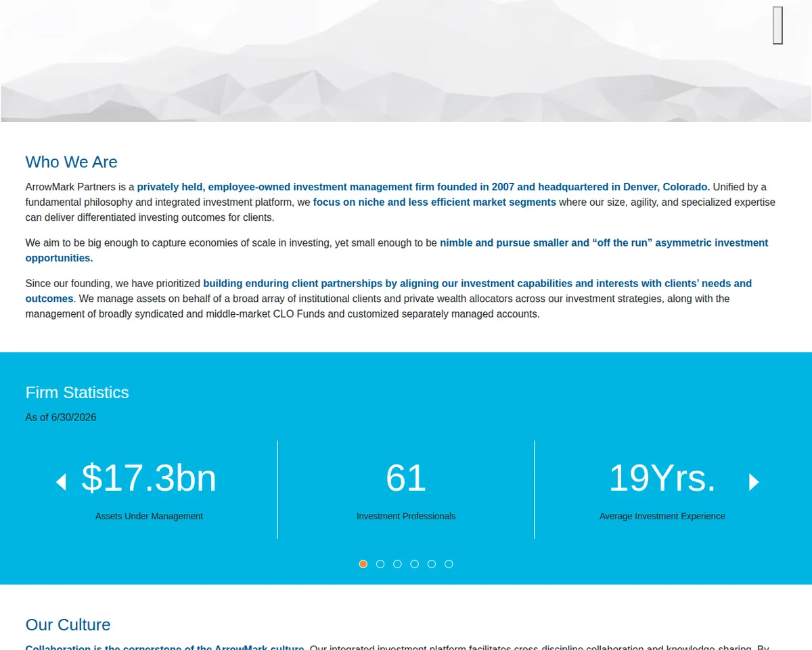The height and width of the screenshot is (650, 812).
Task: Click the 19Yrs. statistic value
Action: coord(662,478)
